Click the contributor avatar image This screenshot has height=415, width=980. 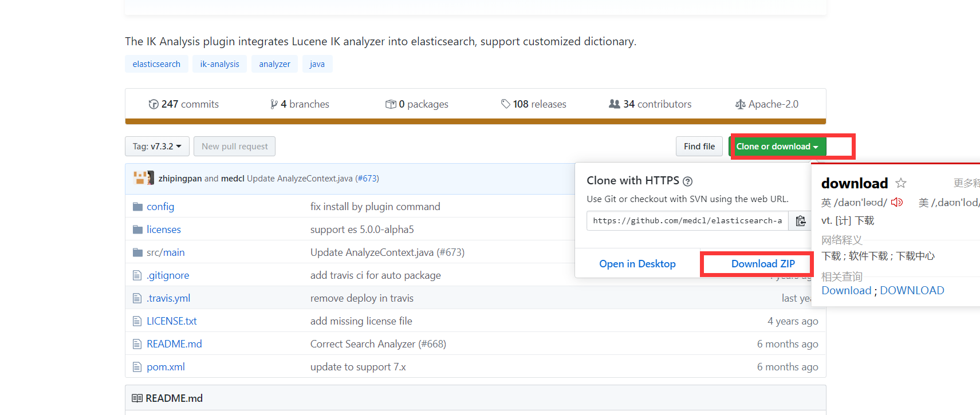coord(143,178)
